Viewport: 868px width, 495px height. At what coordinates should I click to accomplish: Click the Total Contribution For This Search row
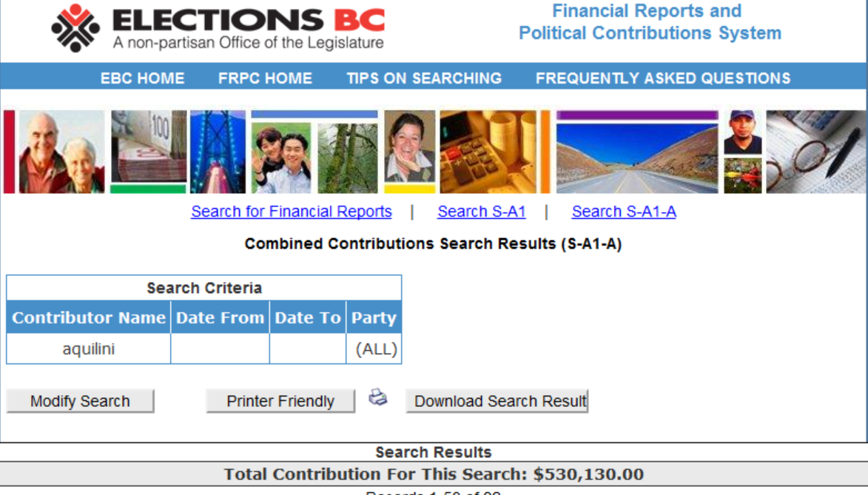434,474
